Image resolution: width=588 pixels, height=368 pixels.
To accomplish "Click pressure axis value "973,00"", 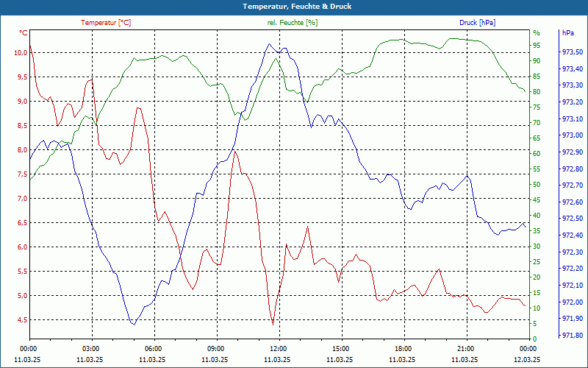I will click(x=573, y=135).
